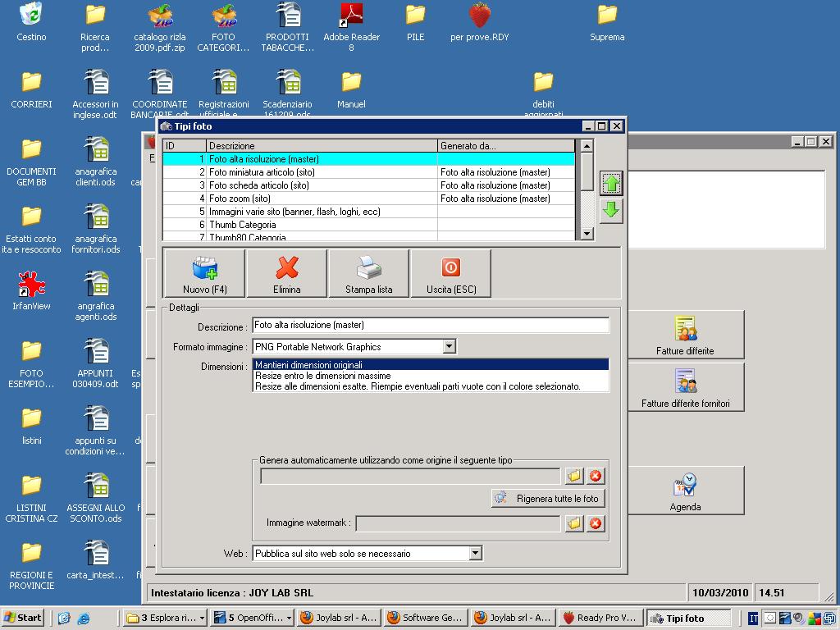Click the Nuovo (F4) button

click(204, 273)
